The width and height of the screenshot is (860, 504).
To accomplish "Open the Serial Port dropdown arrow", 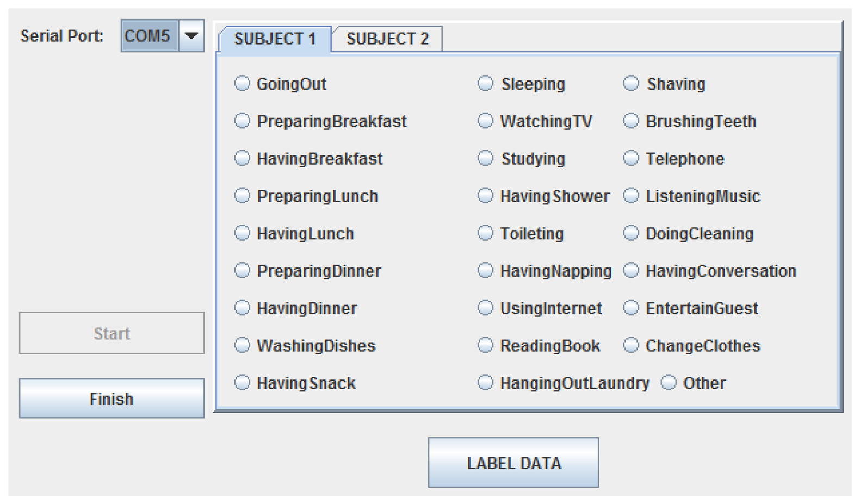I will (191, 36).
